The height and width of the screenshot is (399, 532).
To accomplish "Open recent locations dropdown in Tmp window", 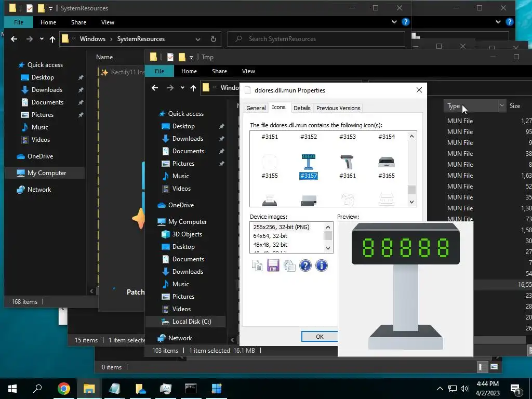I will pos(182,88).
